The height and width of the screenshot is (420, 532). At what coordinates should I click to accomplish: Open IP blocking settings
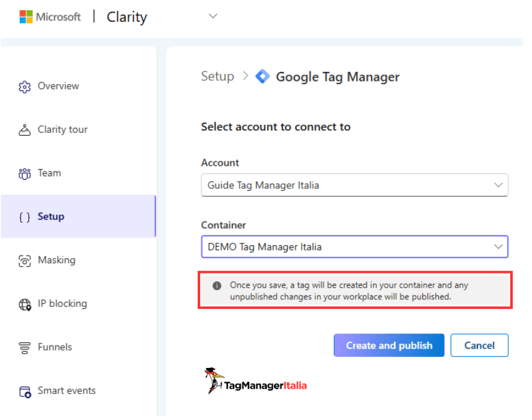coord(62,304)
